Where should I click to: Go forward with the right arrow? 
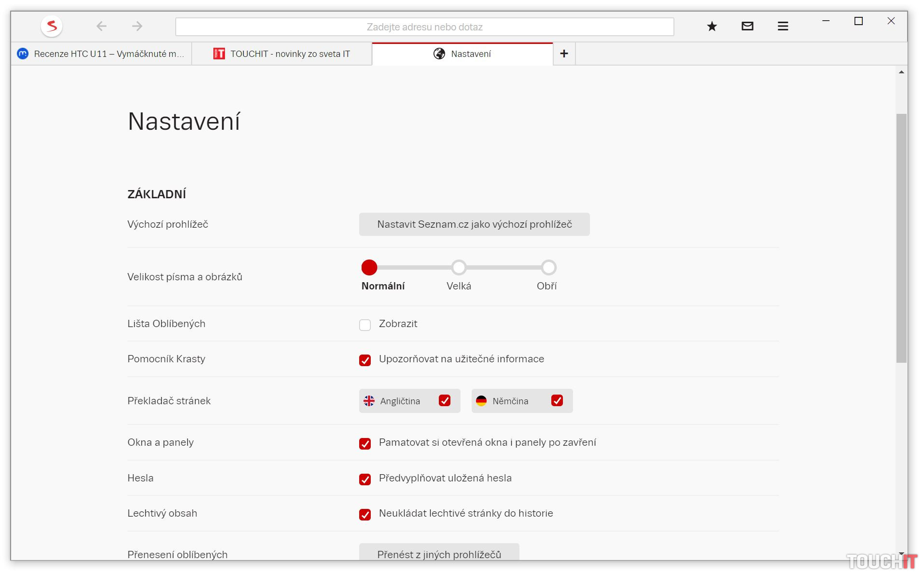click(x=137, y=26)
